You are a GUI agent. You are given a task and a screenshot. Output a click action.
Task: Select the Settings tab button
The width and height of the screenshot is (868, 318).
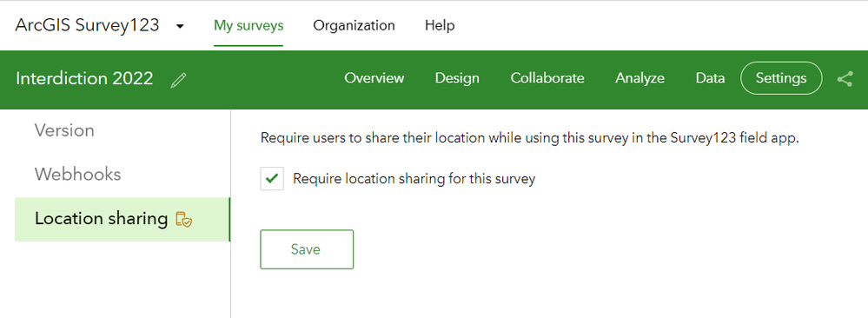(x=781, y=78)
